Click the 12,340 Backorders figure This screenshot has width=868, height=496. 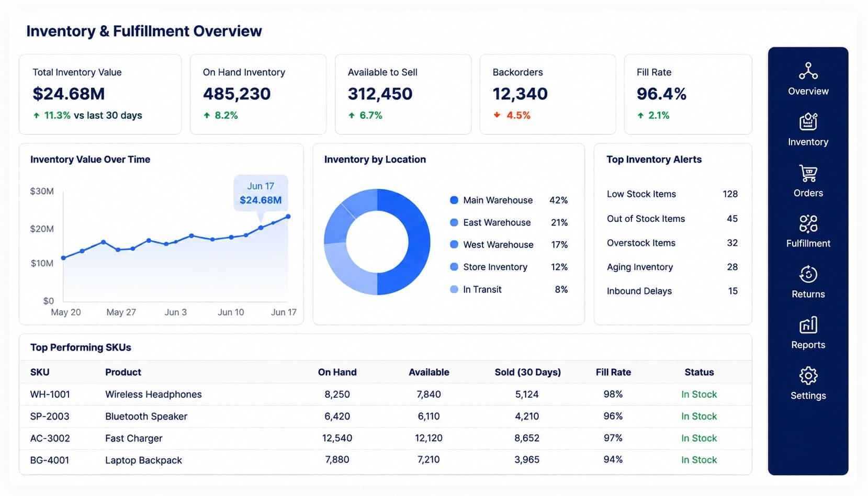point(520,94)
